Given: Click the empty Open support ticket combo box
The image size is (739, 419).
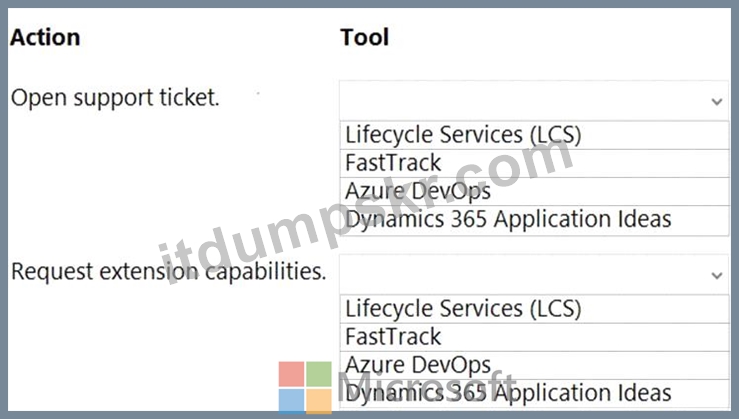Looking at the screenshot, I should (534, 100).
